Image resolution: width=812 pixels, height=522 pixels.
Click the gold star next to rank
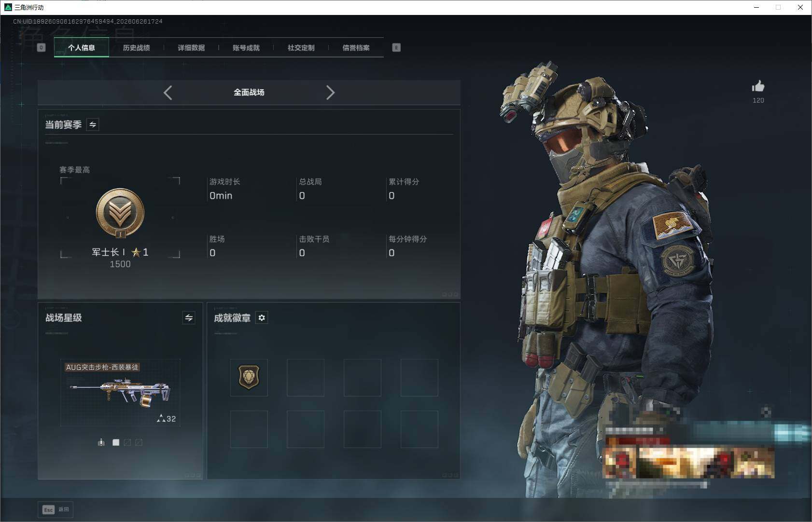point(136,252)
